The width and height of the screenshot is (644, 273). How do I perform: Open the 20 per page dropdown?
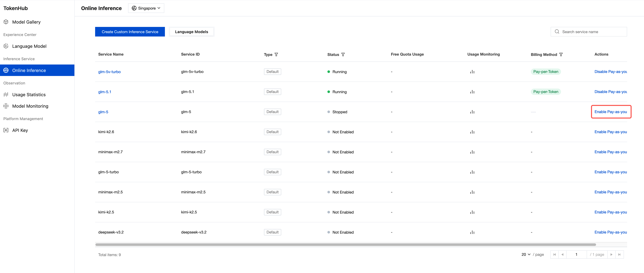tap(526, 255)
